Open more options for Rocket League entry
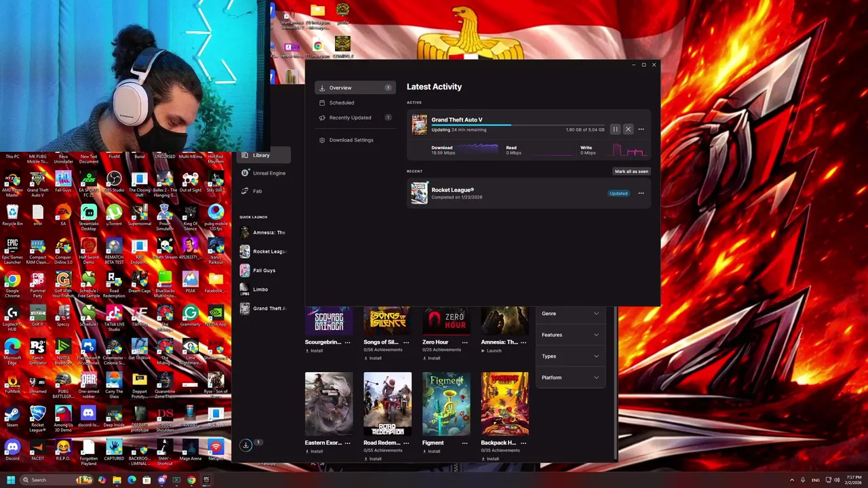Viewport: 868px width, 488px height. (x=641, y=193)
